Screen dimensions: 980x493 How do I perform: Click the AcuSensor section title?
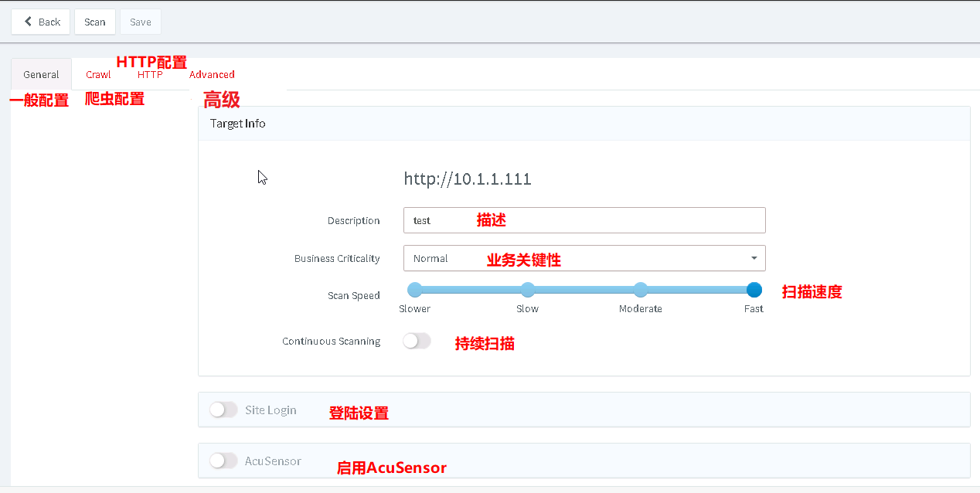pos(273,461)
